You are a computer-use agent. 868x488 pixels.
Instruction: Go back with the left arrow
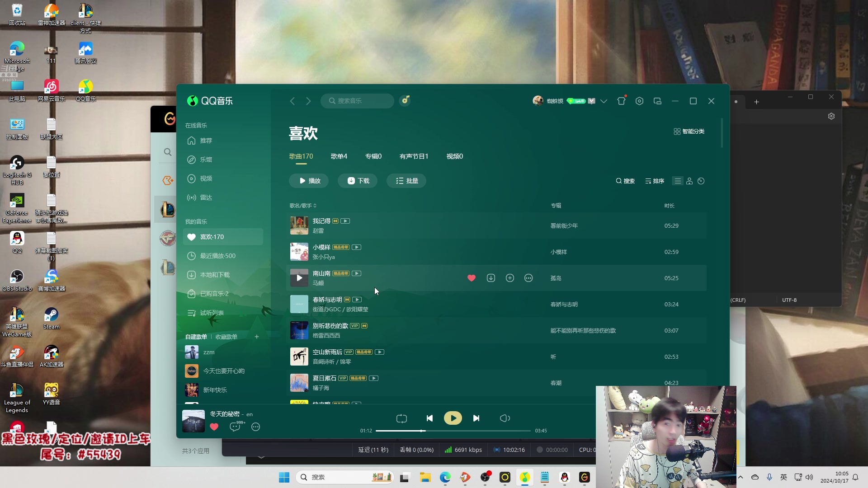(x=292, y=101)
